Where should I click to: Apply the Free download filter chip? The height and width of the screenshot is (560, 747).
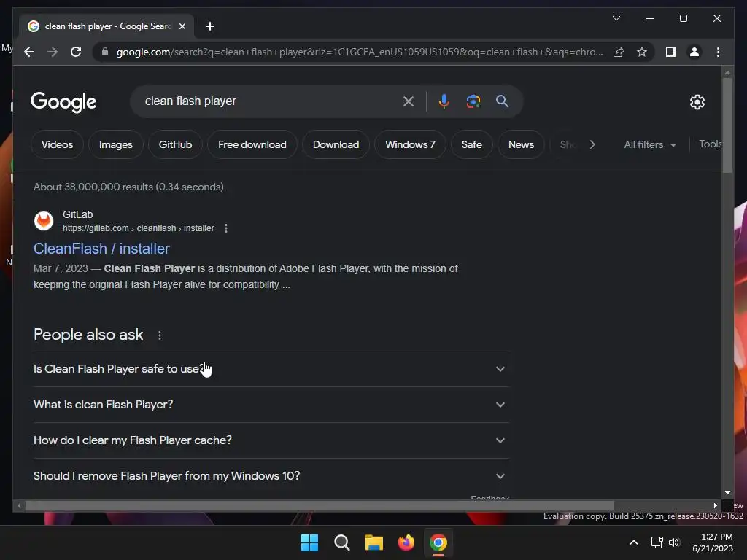[252, 144]
